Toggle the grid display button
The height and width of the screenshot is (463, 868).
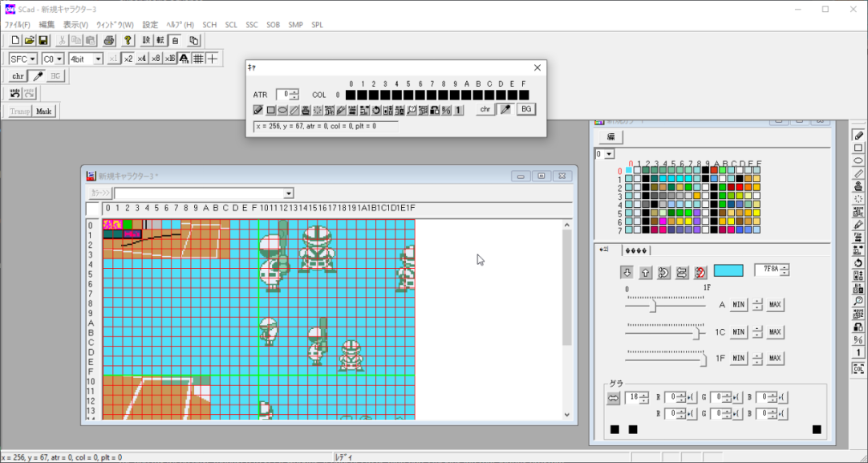pos(198,59)
